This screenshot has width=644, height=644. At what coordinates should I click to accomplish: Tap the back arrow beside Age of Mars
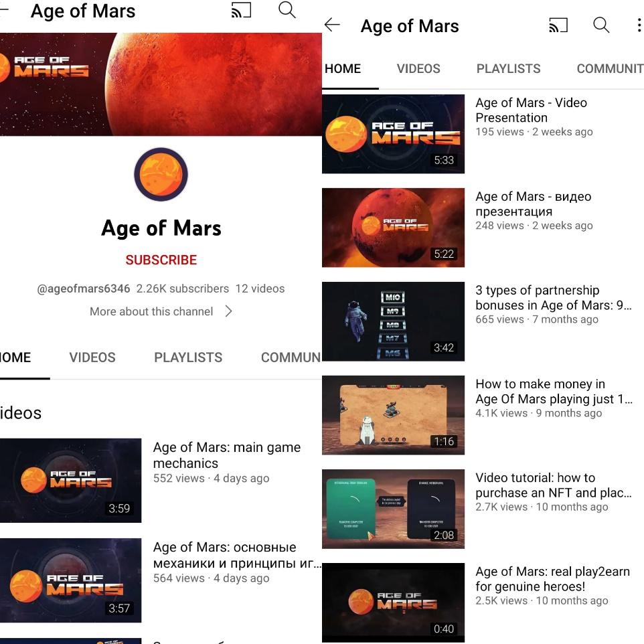(332, 25)
